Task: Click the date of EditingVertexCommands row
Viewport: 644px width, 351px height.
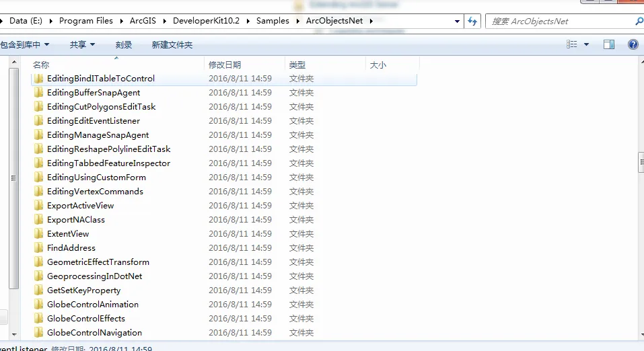Action: pyautogui.click(x=240, y=192)
